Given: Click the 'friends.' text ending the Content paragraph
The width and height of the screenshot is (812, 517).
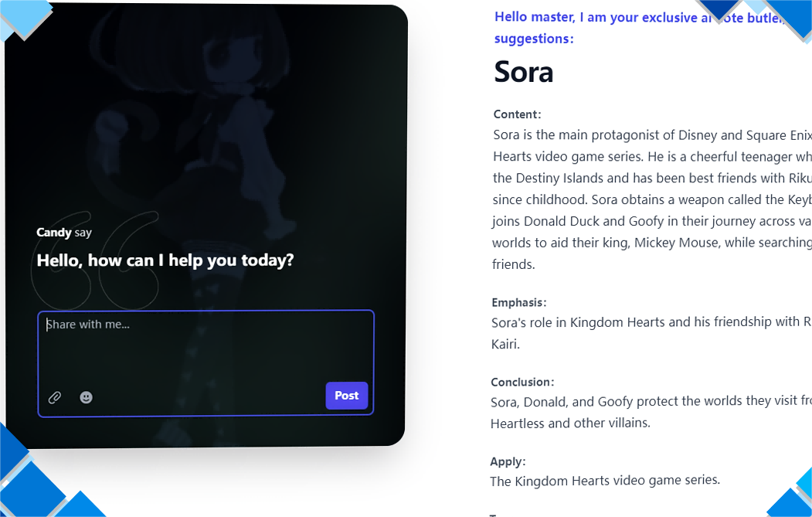Looking at the screenshot, I should coord(513,264).
